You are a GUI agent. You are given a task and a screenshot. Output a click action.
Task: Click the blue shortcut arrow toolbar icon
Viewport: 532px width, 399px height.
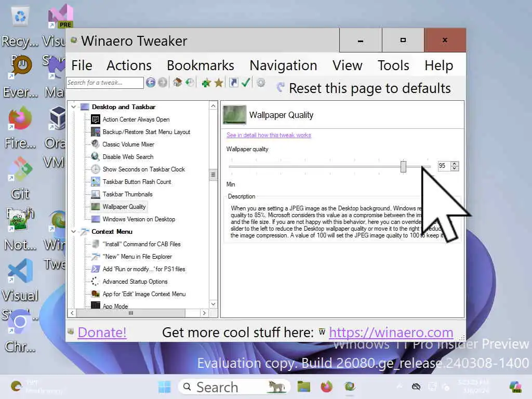233,83
